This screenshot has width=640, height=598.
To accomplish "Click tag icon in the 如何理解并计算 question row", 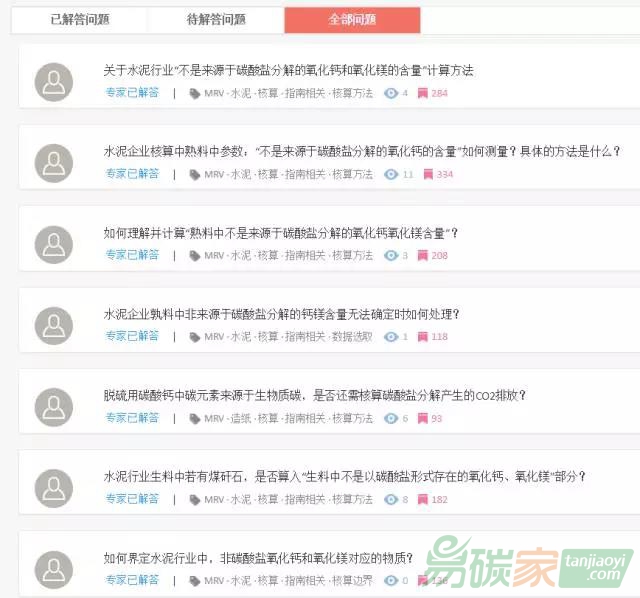I will point(195,256).
